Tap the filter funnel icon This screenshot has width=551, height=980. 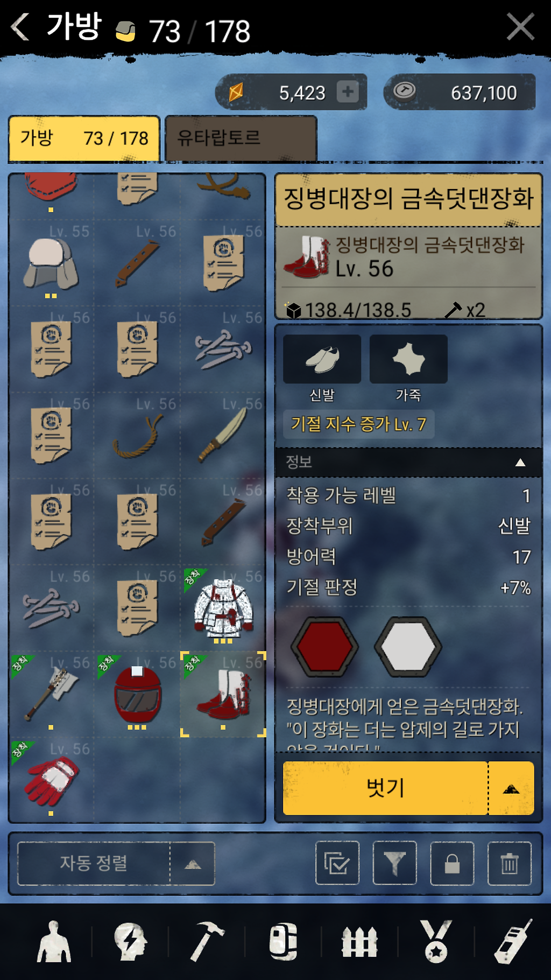point(394,863)
